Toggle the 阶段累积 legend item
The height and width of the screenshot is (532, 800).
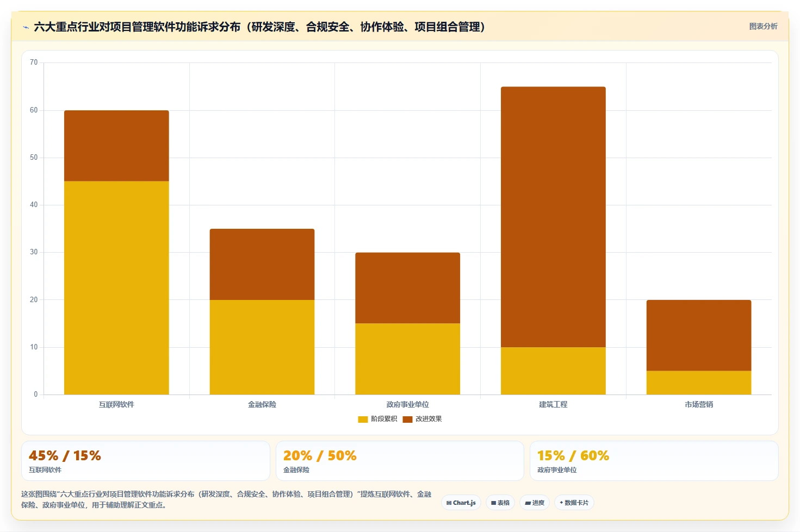[377, 419]
